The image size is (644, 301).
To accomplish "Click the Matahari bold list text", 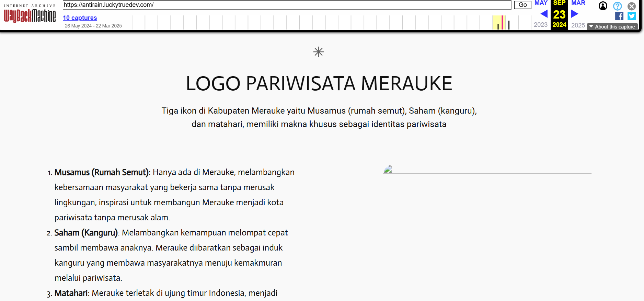I will coord(71,293).
